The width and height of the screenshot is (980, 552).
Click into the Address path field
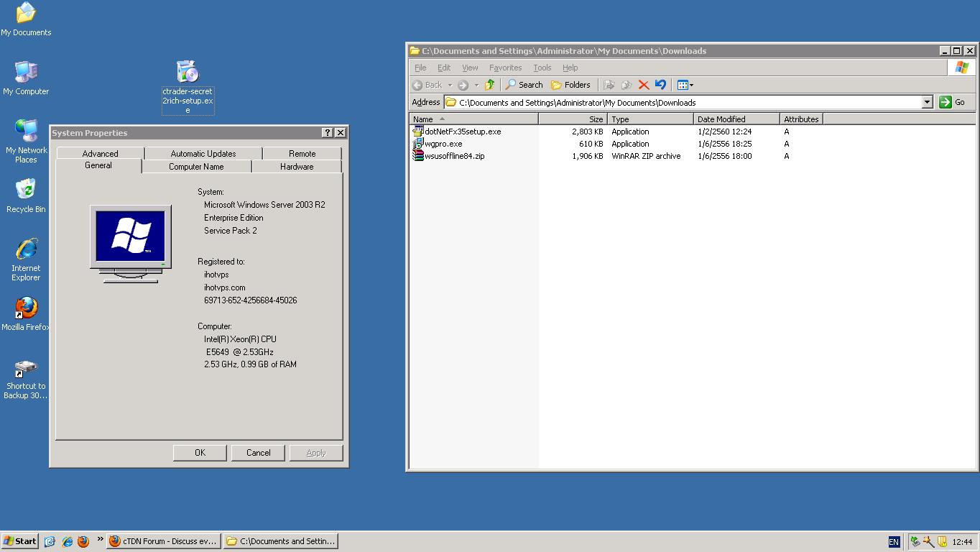683,102
